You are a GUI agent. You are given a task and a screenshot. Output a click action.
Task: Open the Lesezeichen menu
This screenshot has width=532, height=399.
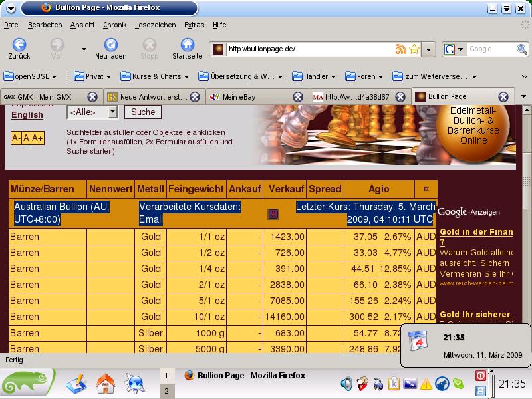tap(155, 25)
